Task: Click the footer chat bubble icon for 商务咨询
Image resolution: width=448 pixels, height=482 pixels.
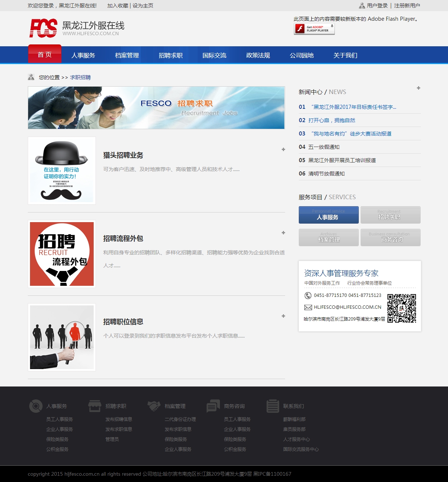Action: click(x=213, y=406)
